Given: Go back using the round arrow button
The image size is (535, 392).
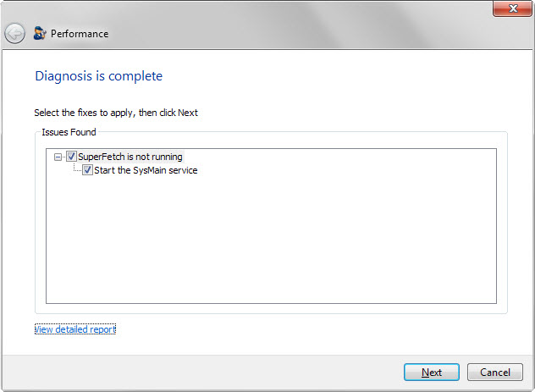Looking at the screenshot, I should pos(14,33).
